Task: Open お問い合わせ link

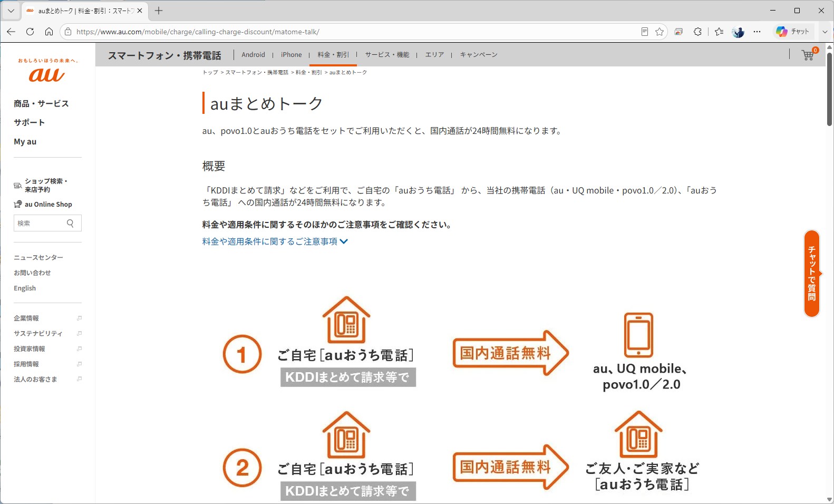Action: coord(32,273)
